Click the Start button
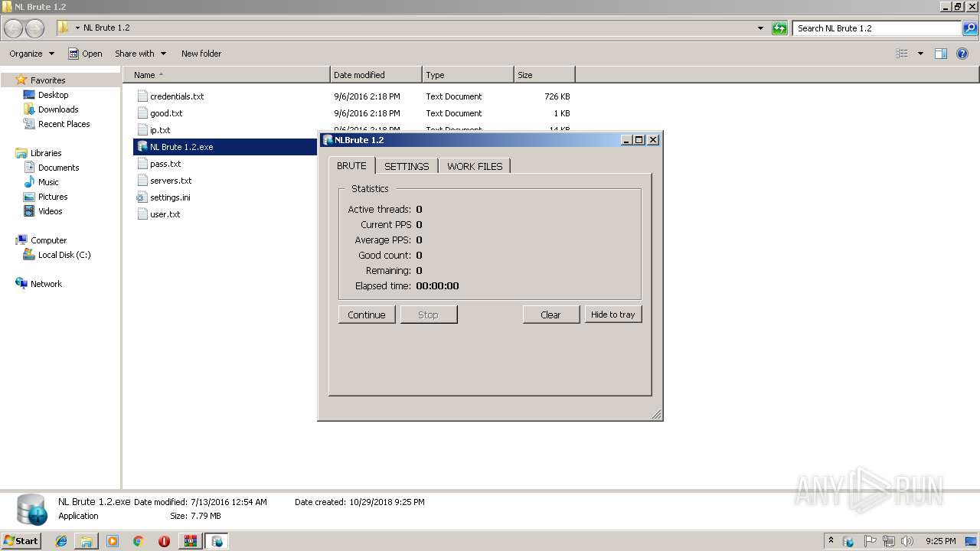This screenshot has height=551, width=980. pyautogui.click(x=21, y=540)
